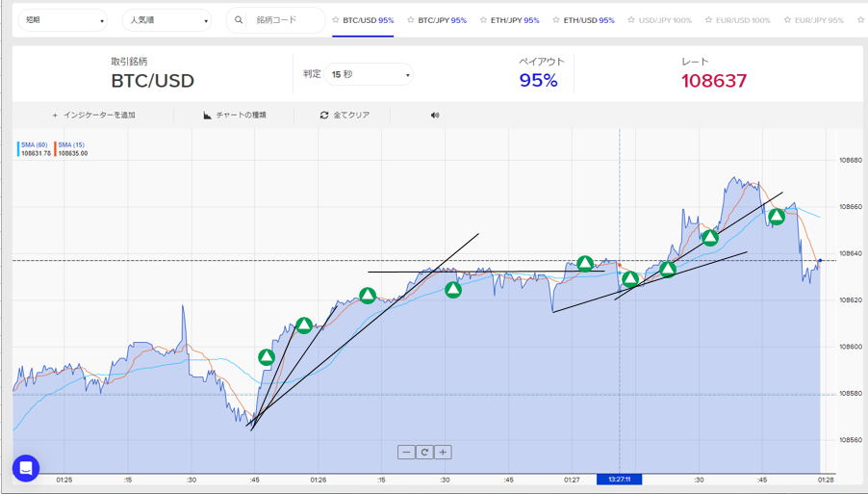The height and width of the screenshot is (494, 868).
Task: Click the chat support bubble icon
Action: pyautogui.click(x=26, y=468)
